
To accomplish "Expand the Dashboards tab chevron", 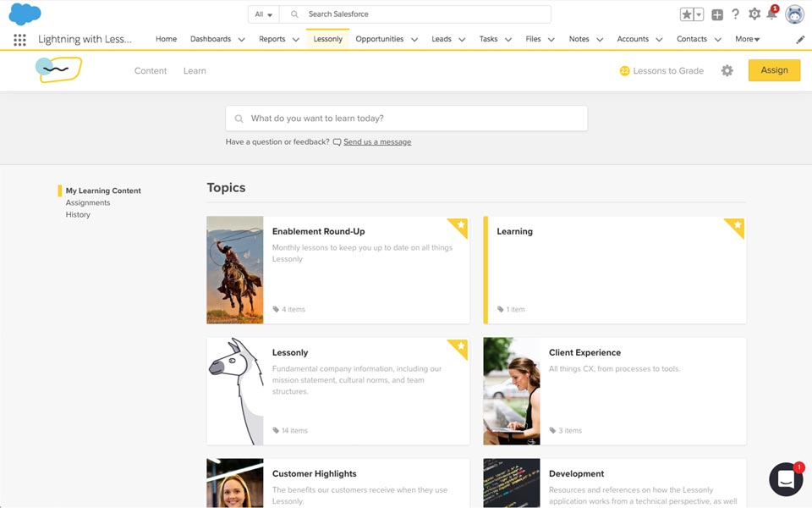I will pos(241,40).
